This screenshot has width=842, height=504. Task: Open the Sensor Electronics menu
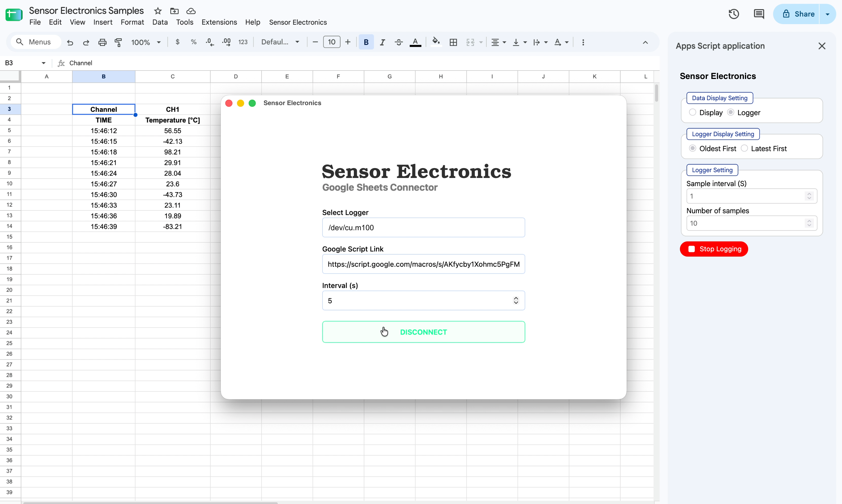click(x=298, y=22)
